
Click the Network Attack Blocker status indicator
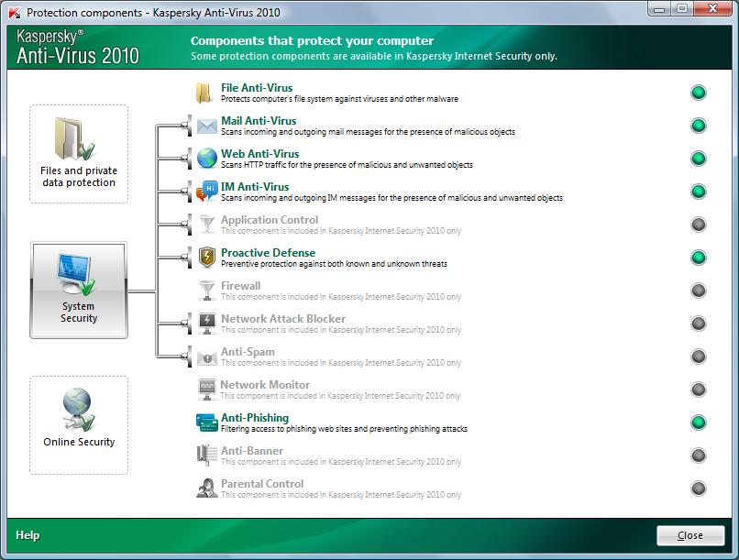(699, 324)
